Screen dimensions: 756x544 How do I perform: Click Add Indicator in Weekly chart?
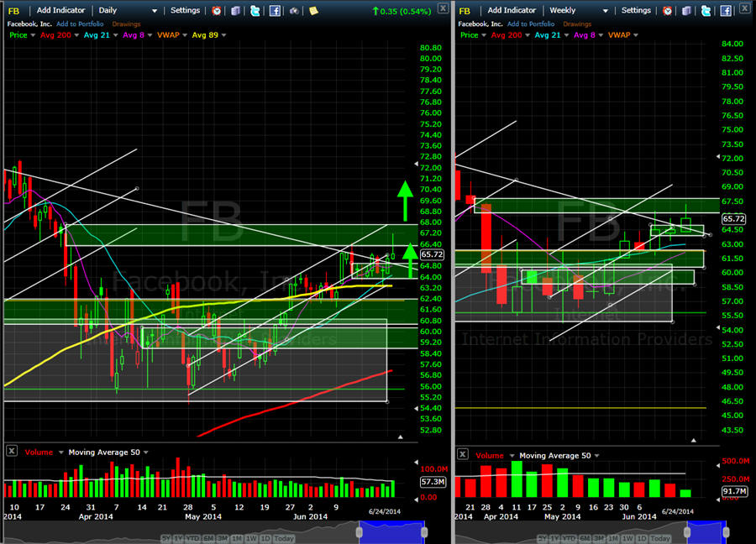click(512, 10)
